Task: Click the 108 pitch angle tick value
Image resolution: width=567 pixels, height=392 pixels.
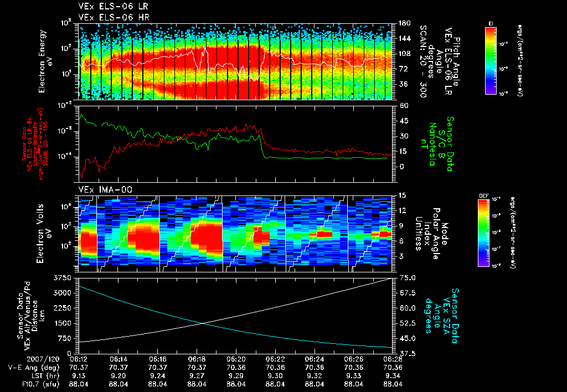Action: [404, 54]
